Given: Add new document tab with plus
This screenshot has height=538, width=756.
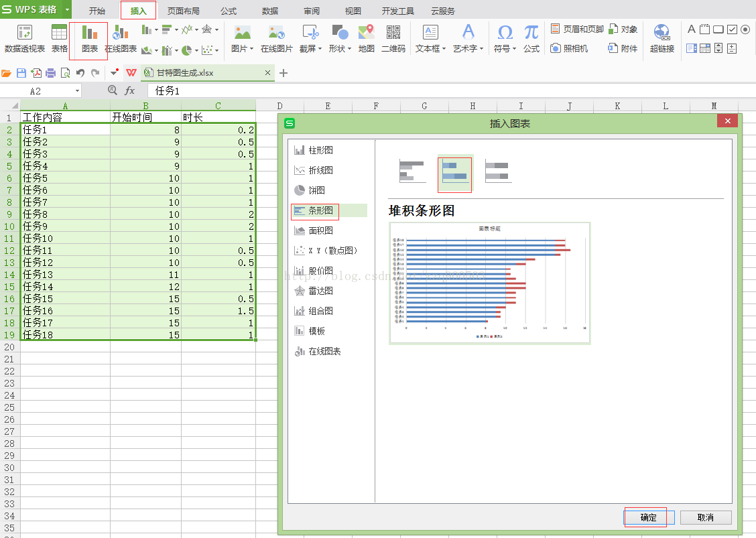Looking at the screenshot, I should tap(283, 73).
